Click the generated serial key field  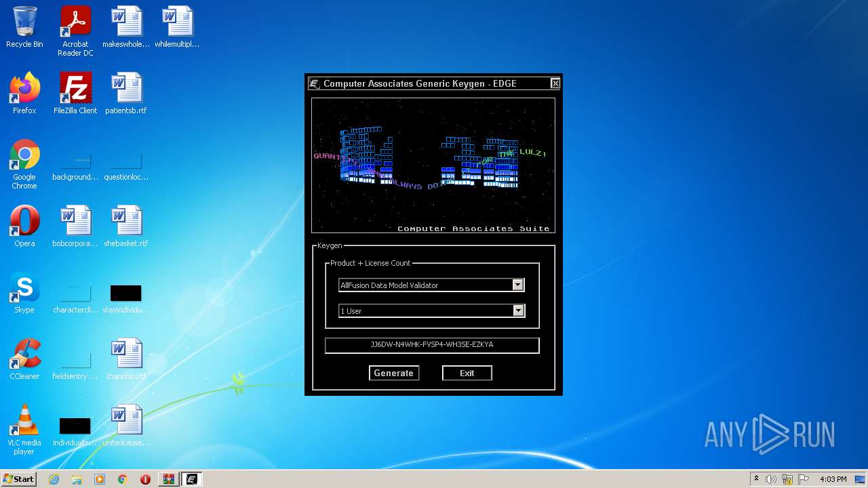432,345
